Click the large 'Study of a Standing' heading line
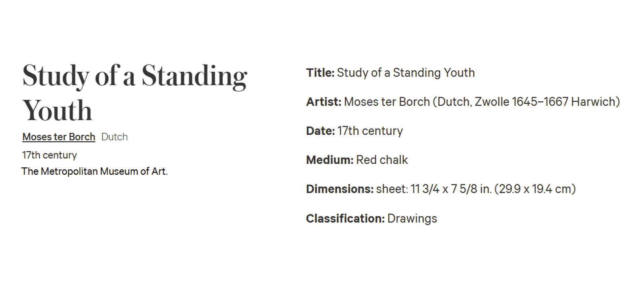Image resolution: width=644 pixels, height=285 pixels. 135,76
